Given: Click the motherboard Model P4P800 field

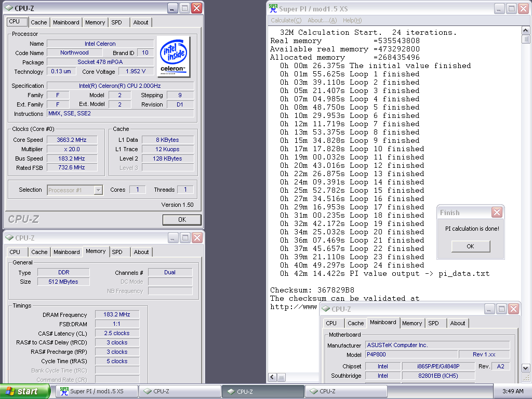Looking at the screenshot, I should point(411,354).
